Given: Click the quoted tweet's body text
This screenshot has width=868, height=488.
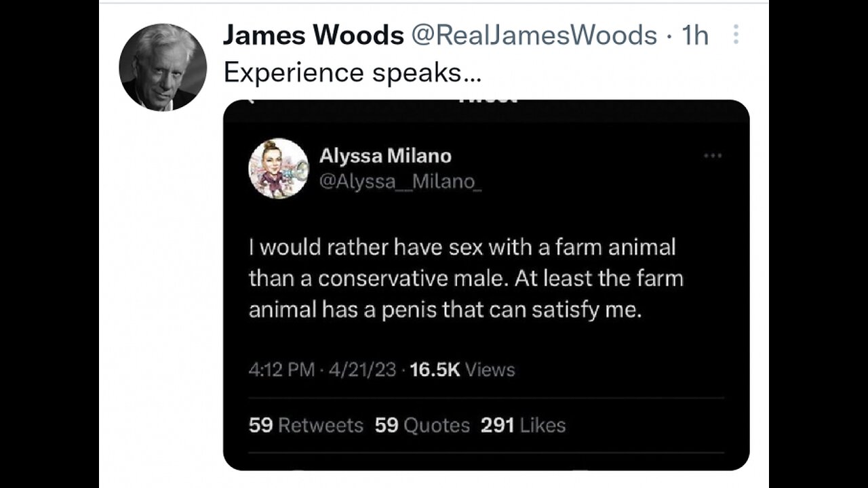Looking at the screenshot, I should click(466, 278).
